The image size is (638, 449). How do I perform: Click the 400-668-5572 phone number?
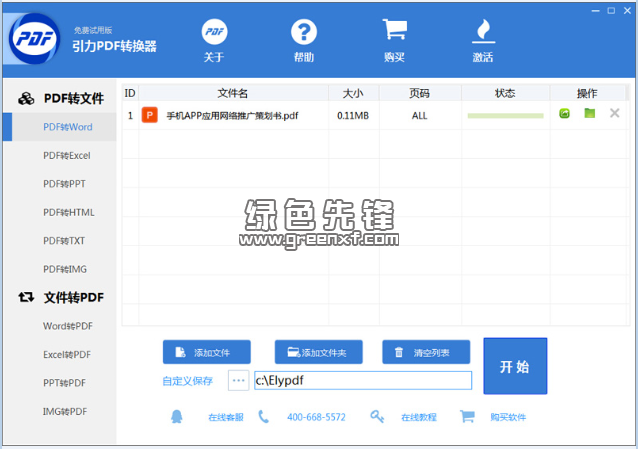(316, 417)
